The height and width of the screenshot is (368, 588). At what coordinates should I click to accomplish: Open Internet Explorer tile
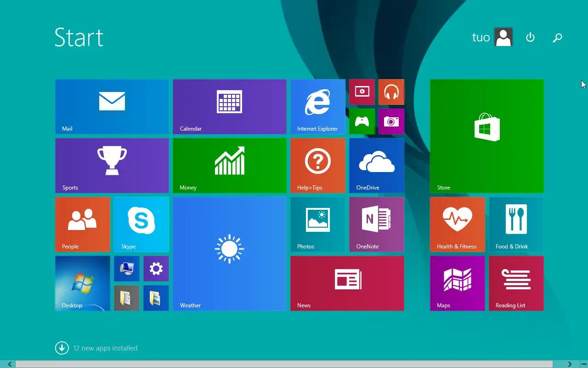tap(318, 107)
